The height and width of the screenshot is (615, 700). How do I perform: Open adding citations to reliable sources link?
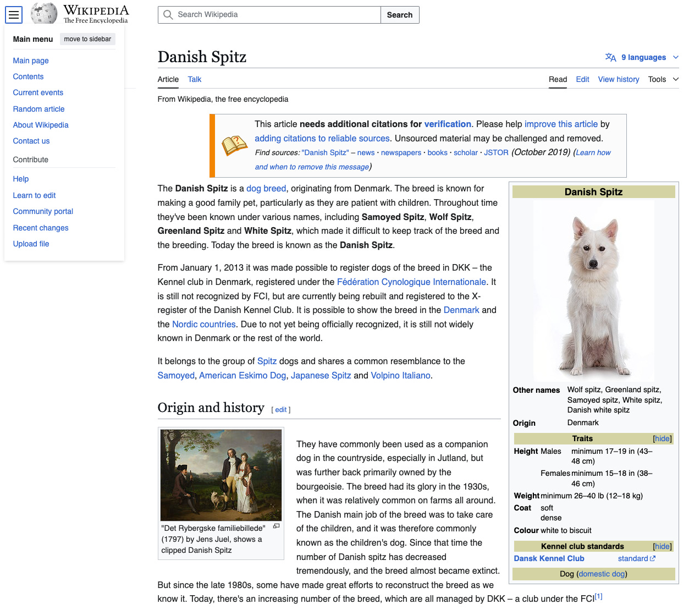(x=322, y=139)
